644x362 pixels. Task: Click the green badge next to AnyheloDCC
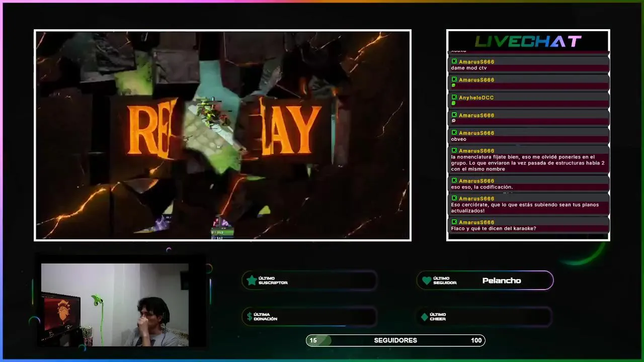[x=454, y=97]
